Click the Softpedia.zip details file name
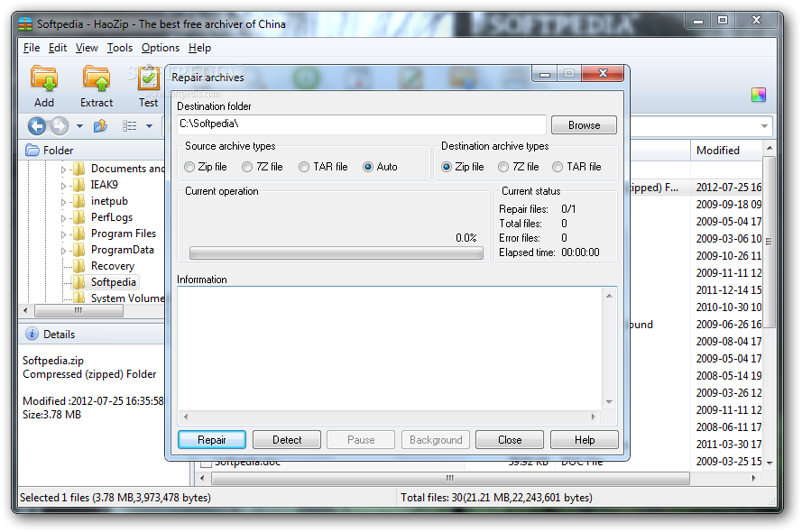The height and width of the screenshot is (532, 802). 52,361
